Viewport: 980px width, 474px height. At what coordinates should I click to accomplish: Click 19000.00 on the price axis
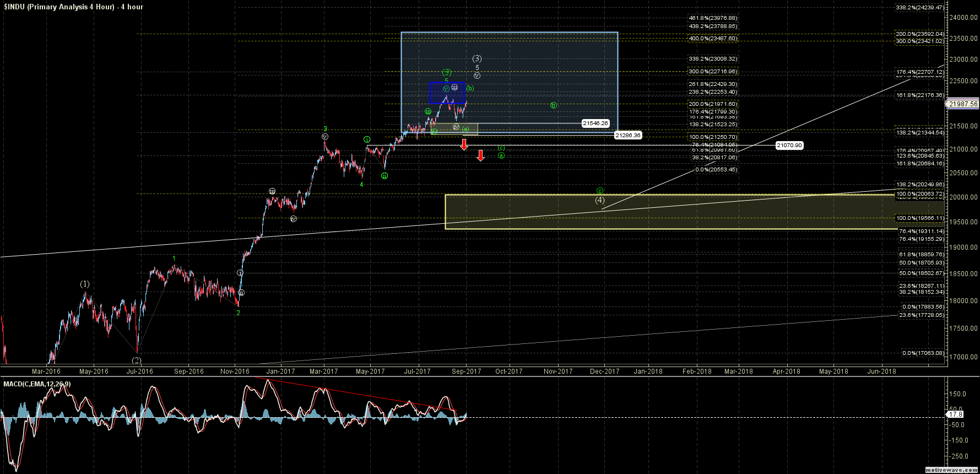[x=964, y=247]
